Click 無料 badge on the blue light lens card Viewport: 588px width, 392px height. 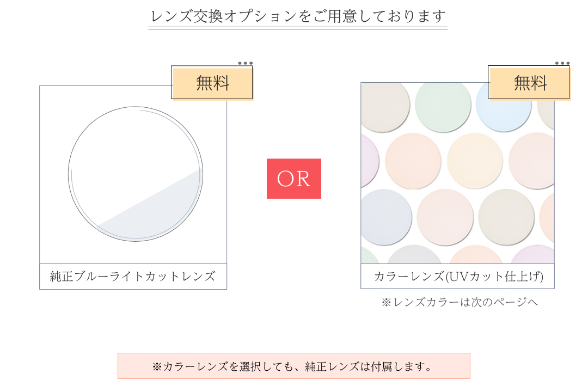tap(213, 83)
